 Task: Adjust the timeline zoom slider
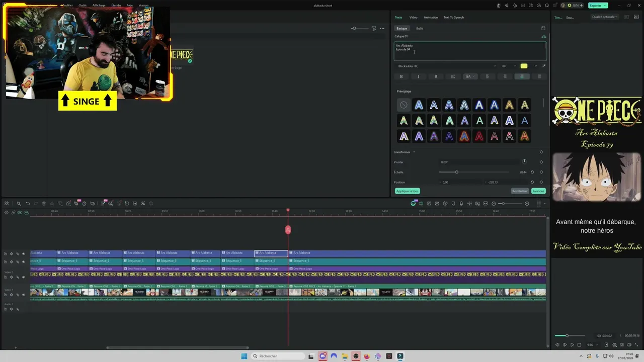pos(503,204)
